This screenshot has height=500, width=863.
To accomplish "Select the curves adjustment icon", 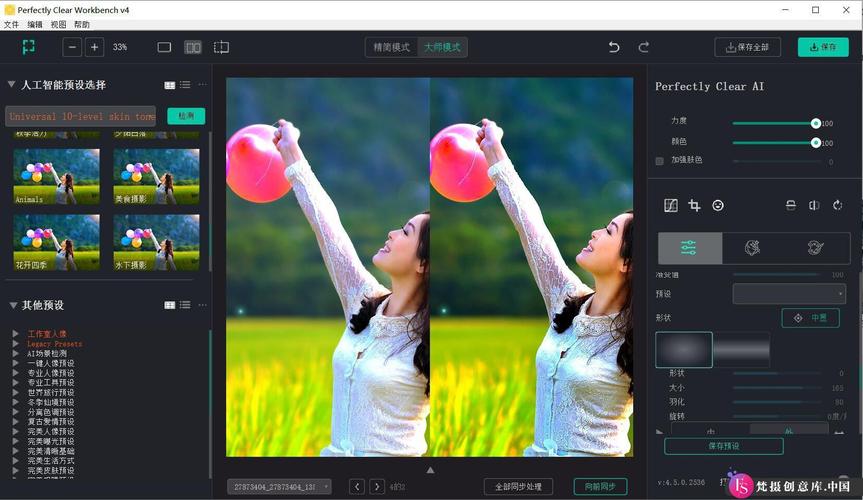I will 671,205.
